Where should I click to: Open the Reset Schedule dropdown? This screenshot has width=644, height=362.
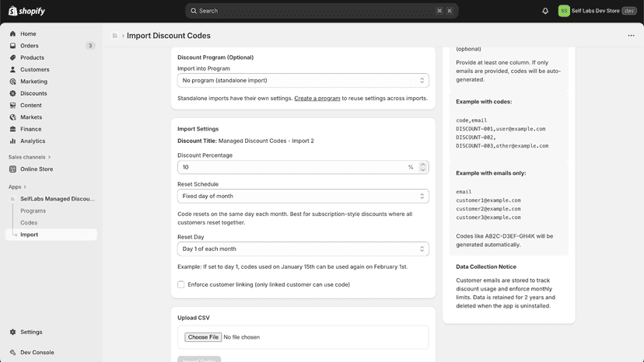[x=303, y=197]
